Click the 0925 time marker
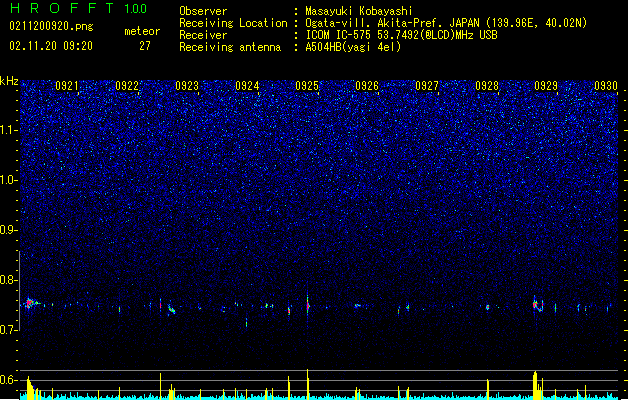Image resolution: width=629 pixels, height=400 pixels. (x=307, y=86)
